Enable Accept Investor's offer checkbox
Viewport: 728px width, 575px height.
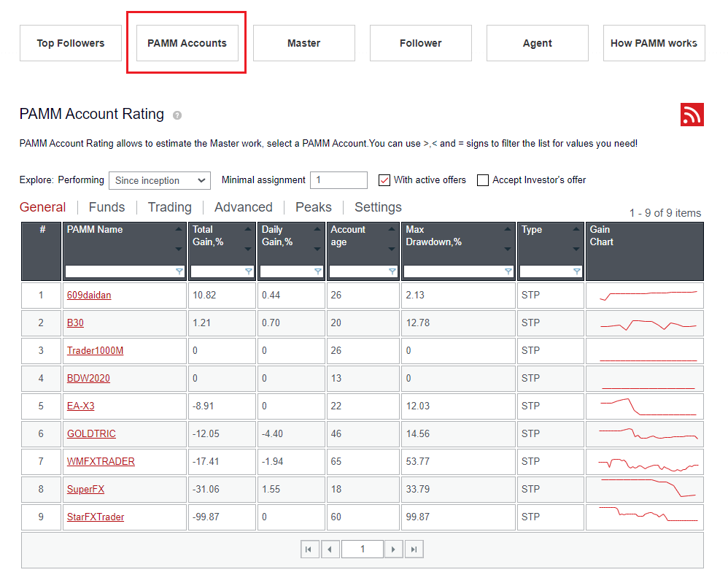[483, 180]
